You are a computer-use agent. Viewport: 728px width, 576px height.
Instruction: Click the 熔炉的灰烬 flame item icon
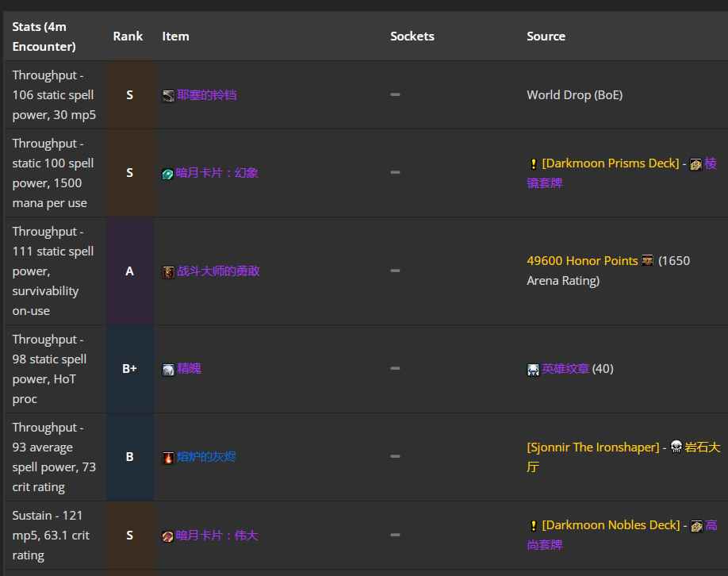coord(168,458)
